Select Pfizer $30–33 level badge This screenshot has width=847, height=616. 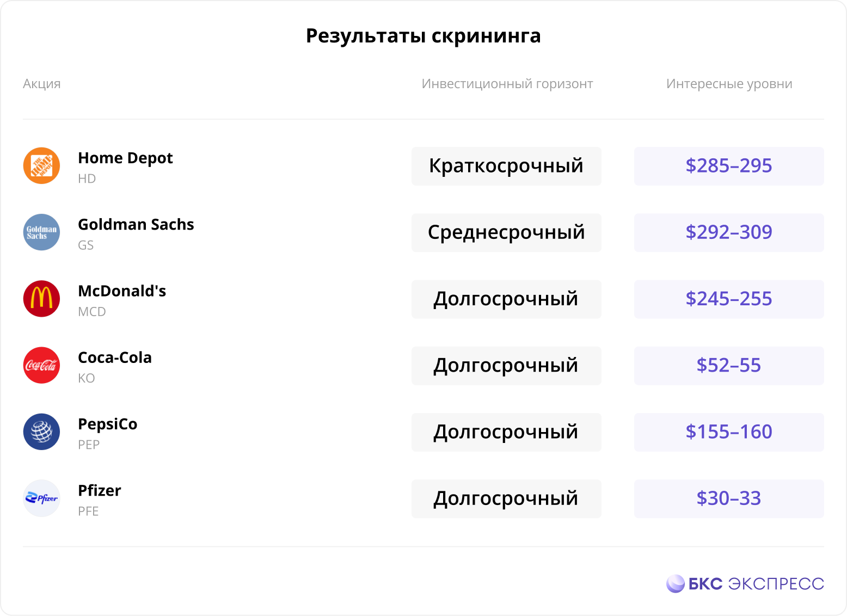(729, 498)
